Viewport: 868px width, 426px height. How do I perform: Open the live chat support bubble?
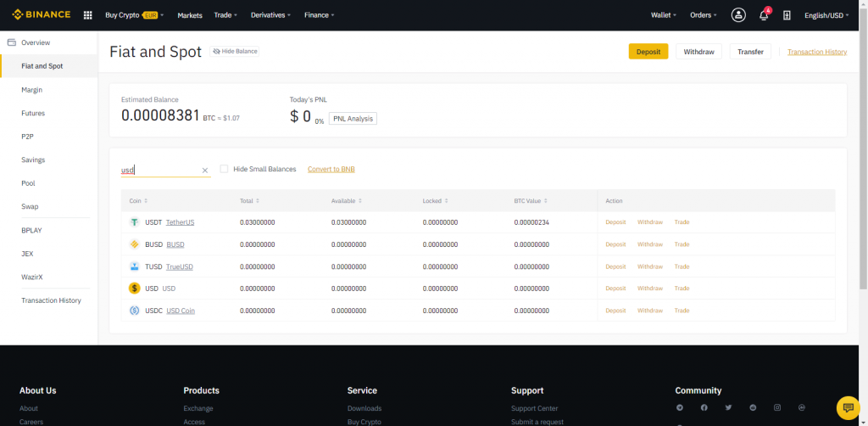pos(848,408)
